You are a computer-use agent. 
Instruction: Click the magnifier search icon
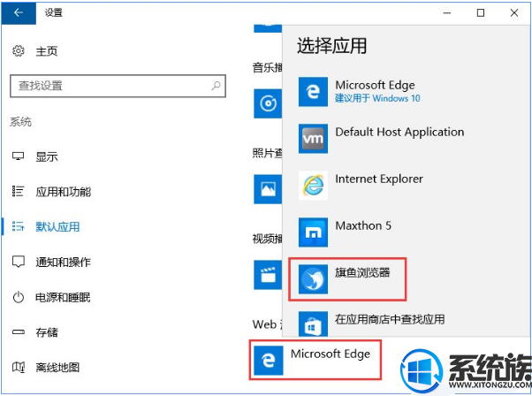coord(216,86)
